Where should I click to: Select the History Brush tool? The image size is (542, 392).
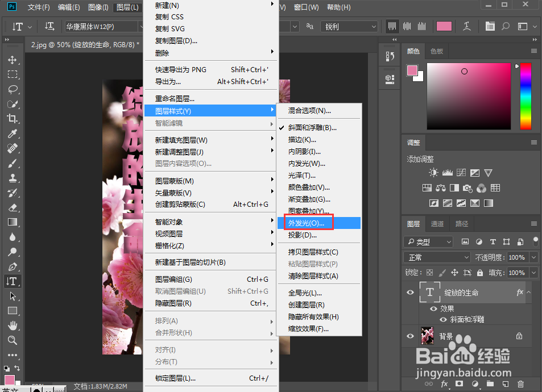(13, 193)
